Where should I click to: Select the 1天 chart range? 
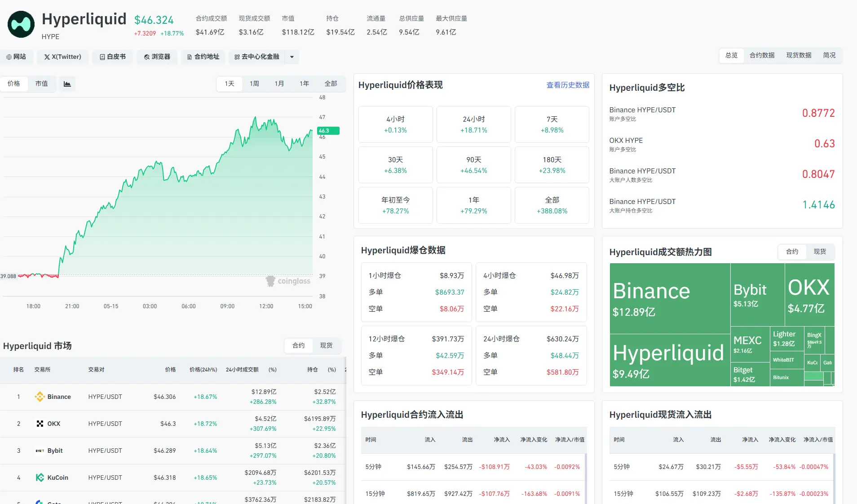(x=230, y=84)
